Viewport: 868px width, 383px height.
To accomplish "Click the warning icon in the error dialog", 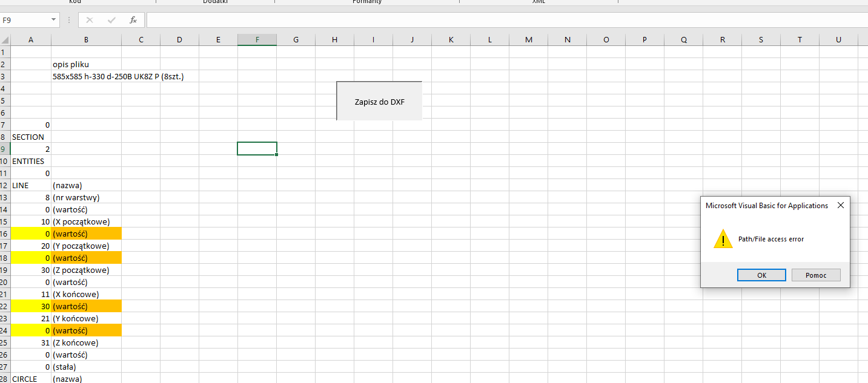I will [723, 239].
